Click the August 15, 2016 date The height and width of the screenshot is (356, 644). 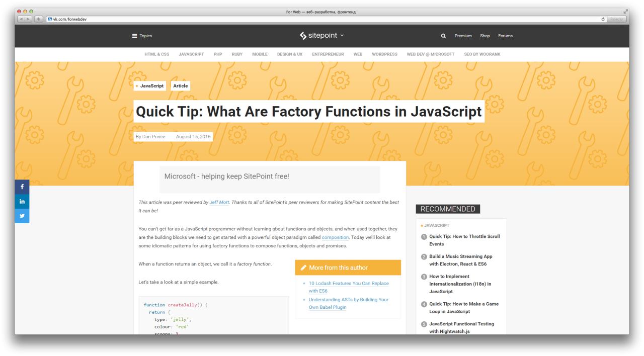point(193,137)
